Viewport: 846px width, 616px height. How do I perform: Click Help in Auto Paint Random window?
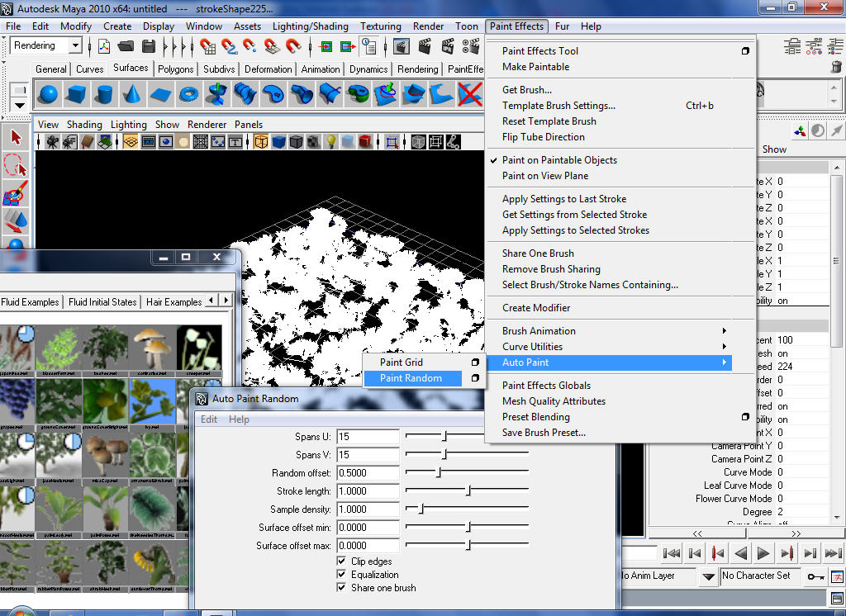pos(239,419)
